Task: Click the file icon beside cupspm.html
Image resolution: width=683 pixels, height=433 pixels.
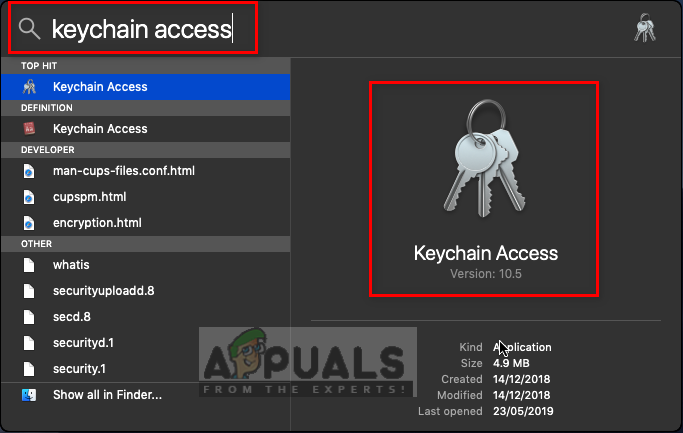Action: (29, 197)
